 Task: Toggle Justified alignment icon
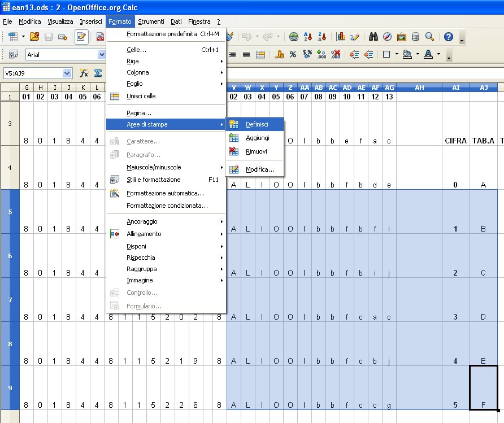pyautogui.click(x=246, y=54)
